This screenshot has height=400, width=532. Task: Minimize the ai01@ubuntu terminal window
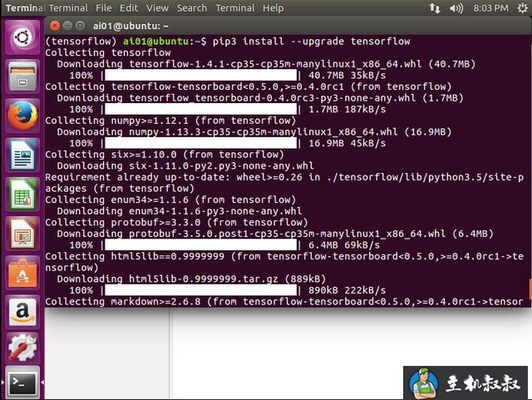(67, 26)
